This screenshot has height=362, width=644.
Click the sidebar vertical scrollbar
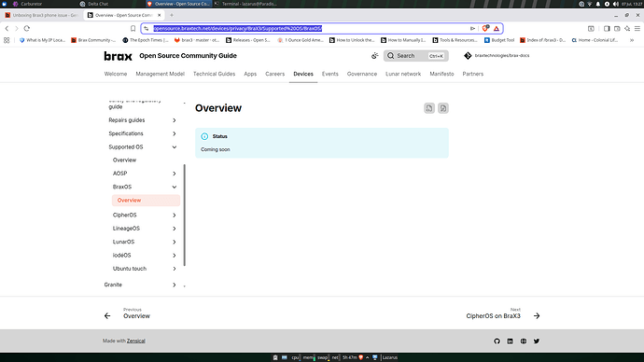tap(185, 216)
